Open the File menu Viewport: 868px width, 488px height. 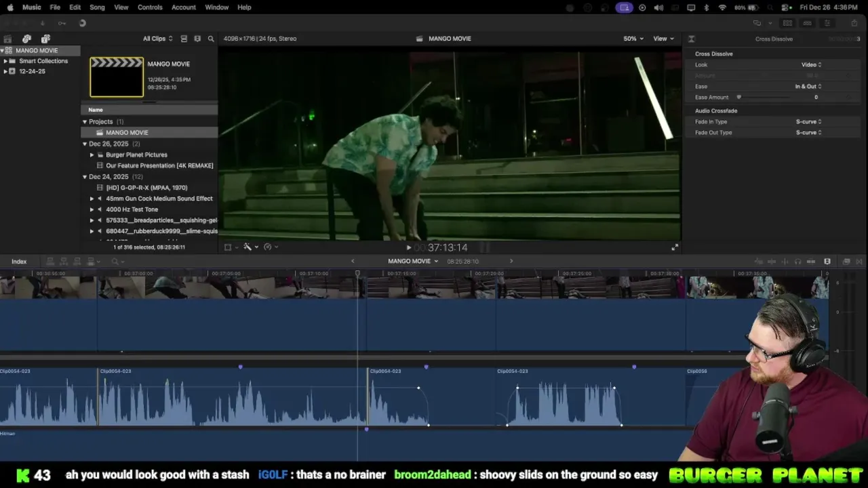[x=55, y=7]
